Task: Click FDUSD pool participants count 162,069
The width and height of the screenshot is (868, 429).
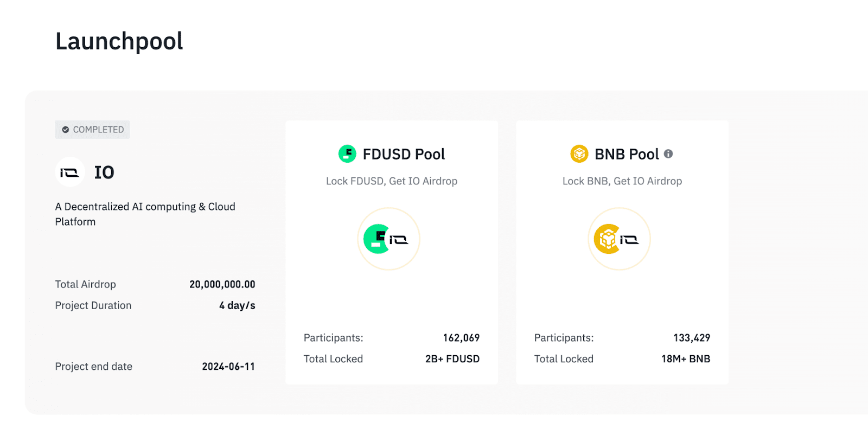Action: pos(461,338)
